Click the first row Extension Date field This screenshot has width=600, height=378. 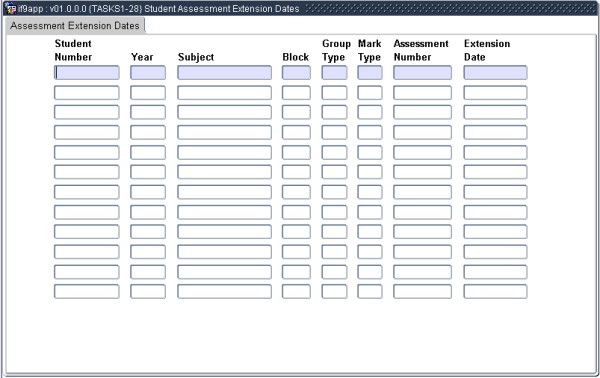coord(495,72)
